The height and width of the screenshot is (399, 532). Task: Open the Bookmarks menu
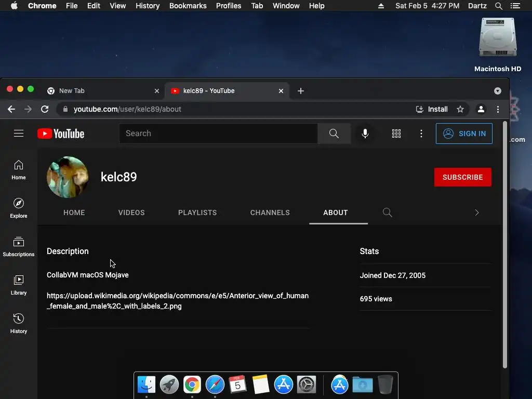pyautogui.click(x=188, y=6)
